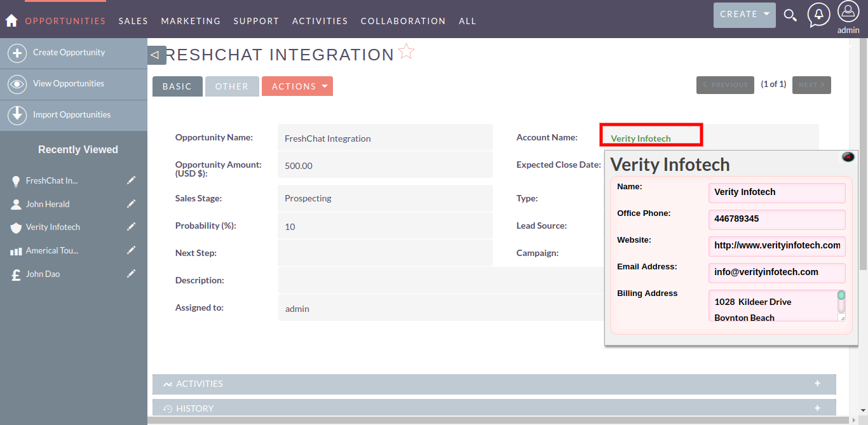Open the SUPPORT menu
Viewport: 868px width, 425px height.
tap(256, 21)
